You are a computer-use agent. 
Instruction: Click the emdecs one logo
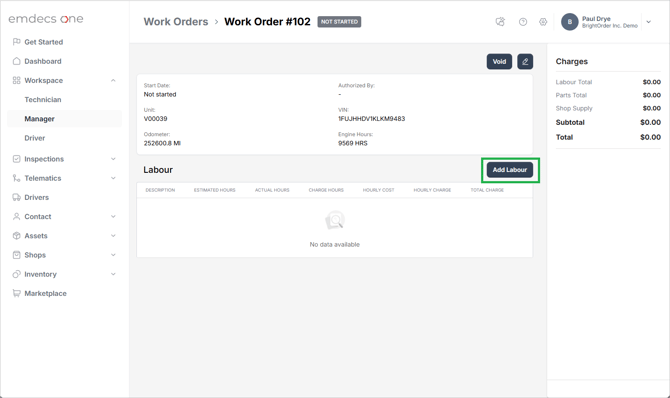(46, 19)
